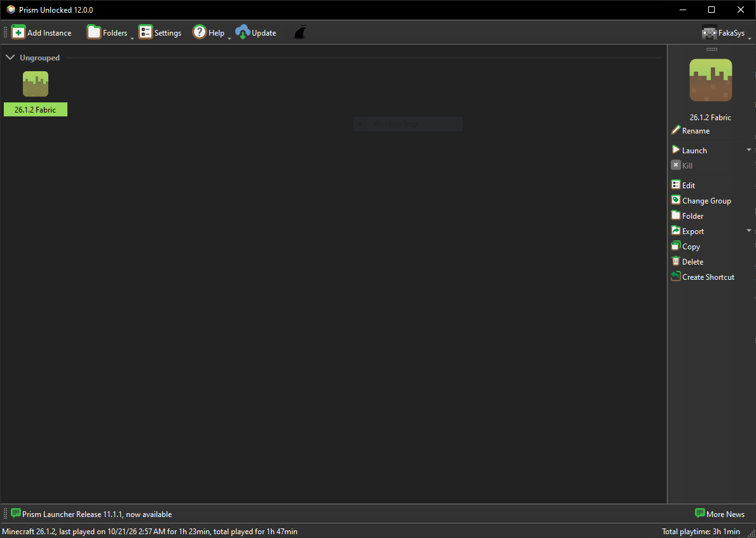
Task: Expand the Folders dropdown arrow
Action: click(132, 38)
